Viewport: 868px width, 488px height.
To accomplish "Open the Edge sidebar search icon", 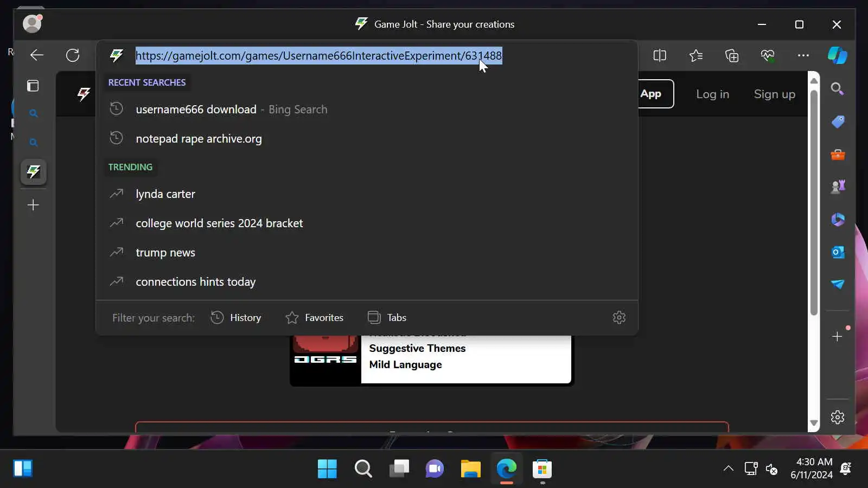I will 837,88.
